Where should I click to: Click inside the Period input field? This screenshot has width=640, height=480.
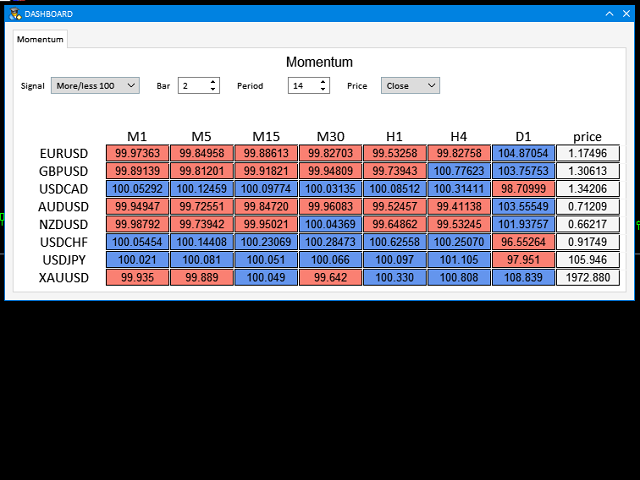click(x=303, y=86)
